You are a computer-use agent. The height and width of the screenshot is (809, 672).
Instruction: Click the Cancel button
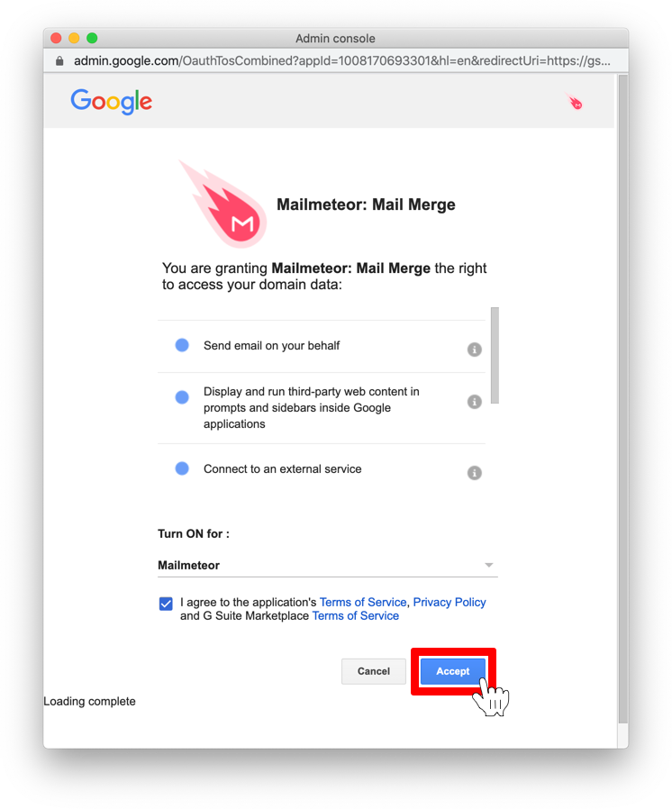[374, 671]
